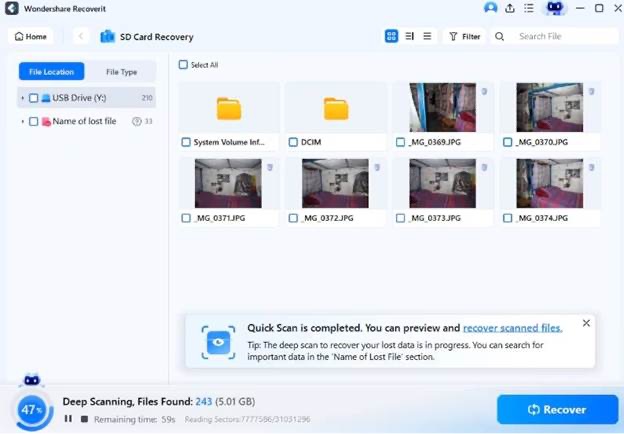Open the System Volume Information folder icon
The width and height of the screenshot is (624, 434).
[x=229, y=108]
